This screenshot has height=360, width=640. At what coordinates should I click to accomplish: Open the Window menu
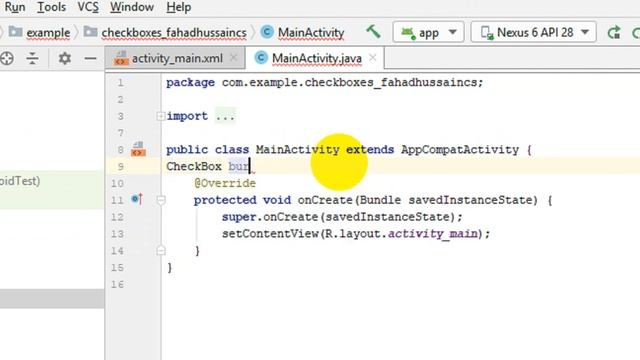point(132,7)
